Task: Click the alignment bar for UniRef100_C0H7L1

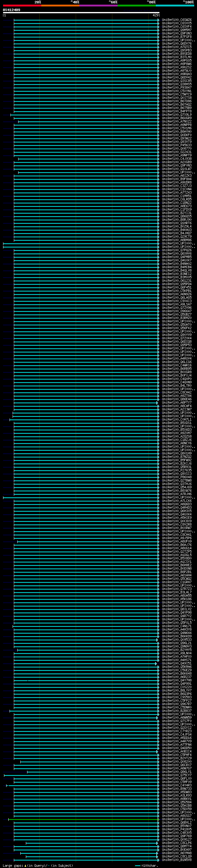Action: coord(85,420)
